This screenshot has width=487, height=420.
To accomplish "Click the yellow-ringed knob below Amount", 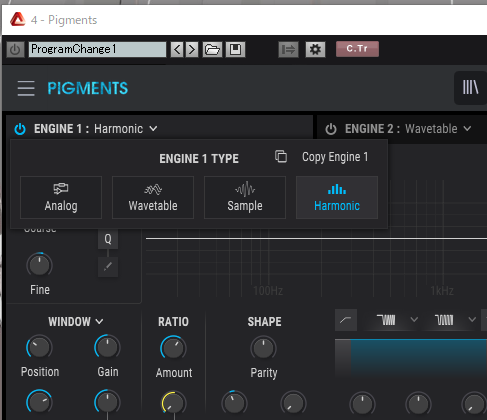I will pos(174,403).
